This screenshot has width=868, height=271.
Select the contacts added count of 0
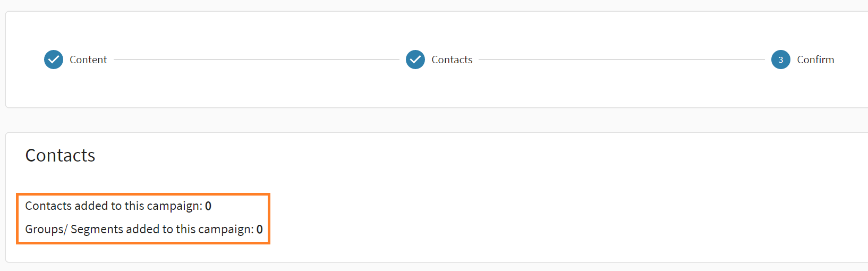pos(208,206)
